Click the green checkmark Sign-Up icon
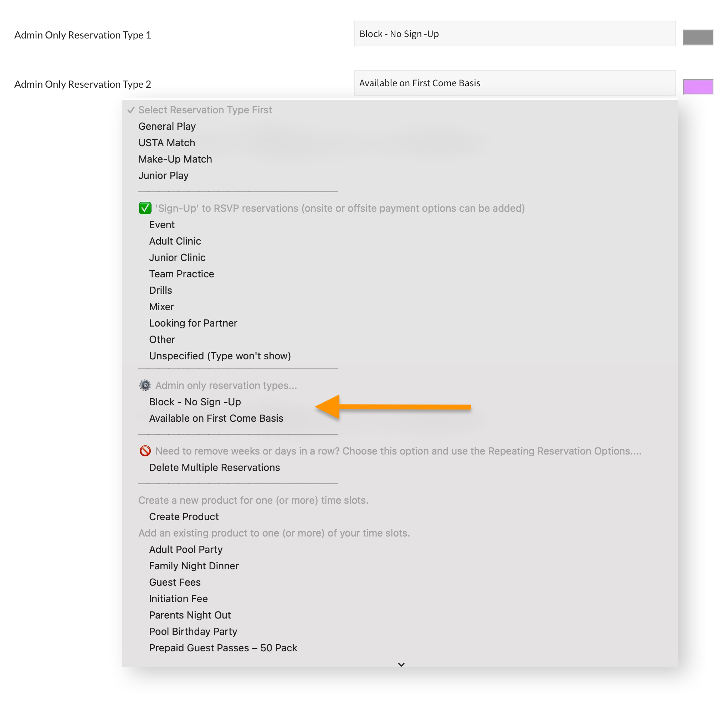This screenshot has width=728, height=713. coord(145,208)
